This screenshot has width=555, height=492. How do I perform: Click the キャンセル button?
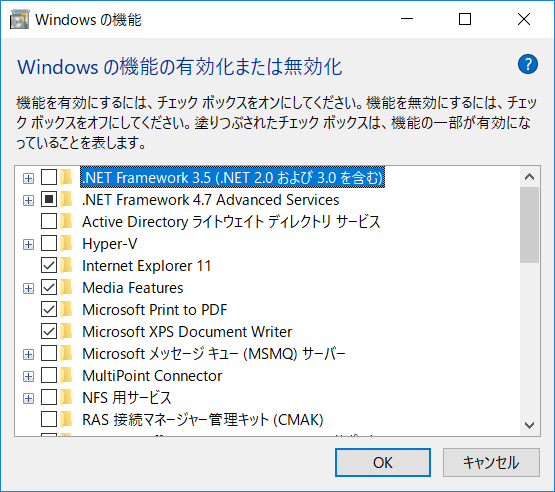point(491,463)
